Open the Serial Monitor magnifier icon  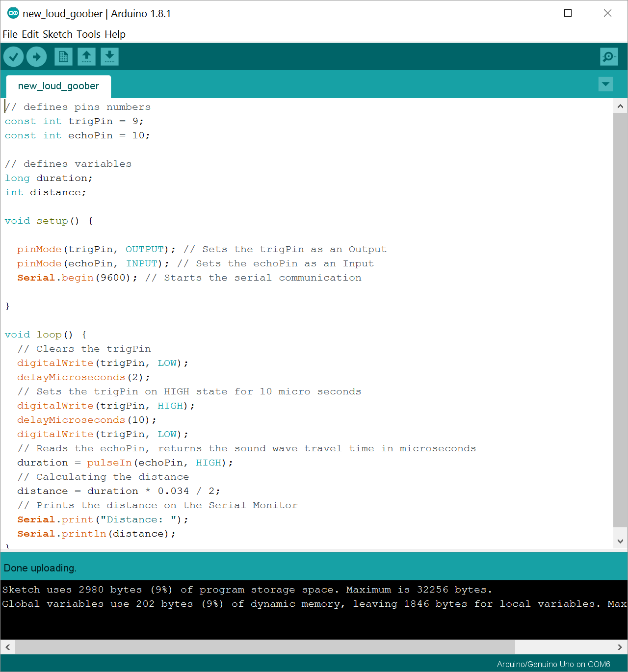(609, 57)
